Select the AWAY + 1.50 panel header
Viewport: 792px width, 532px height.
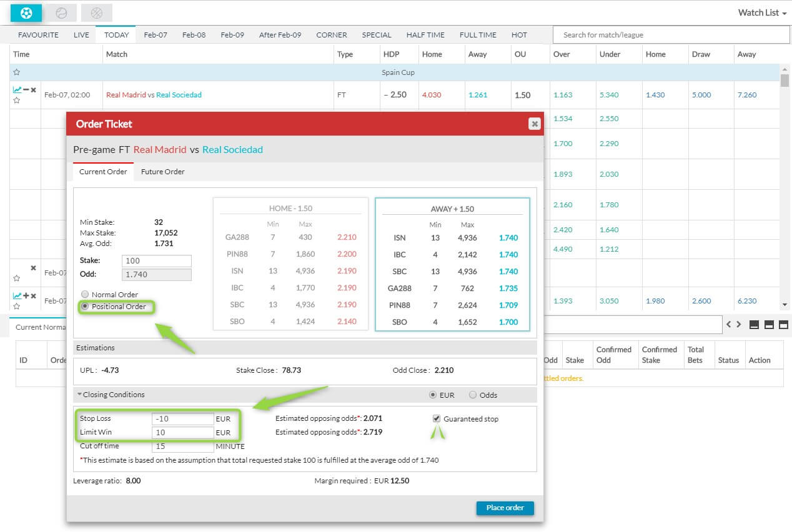point(452,209)
